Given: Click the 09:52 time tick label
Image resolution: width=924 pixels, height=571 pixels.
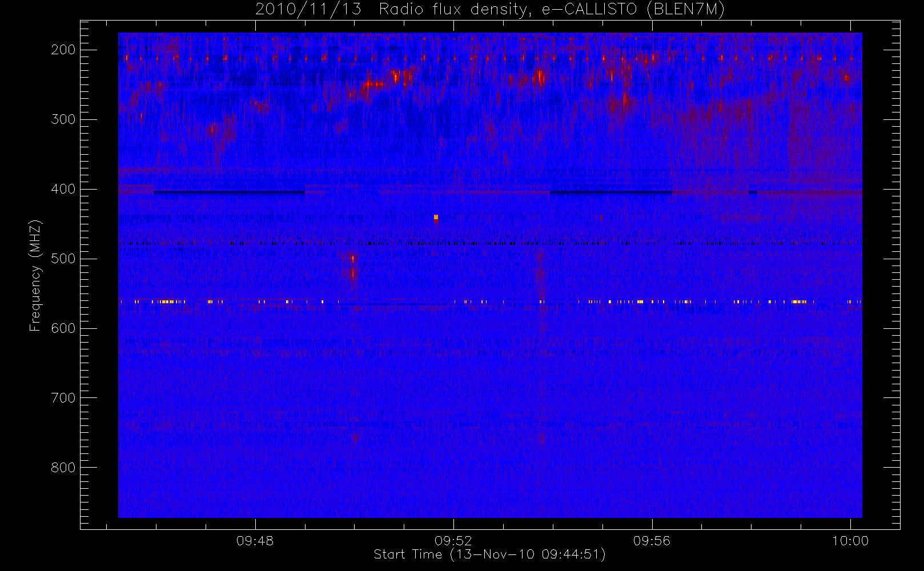Looking at the screenshot, I should coord(453,541).
